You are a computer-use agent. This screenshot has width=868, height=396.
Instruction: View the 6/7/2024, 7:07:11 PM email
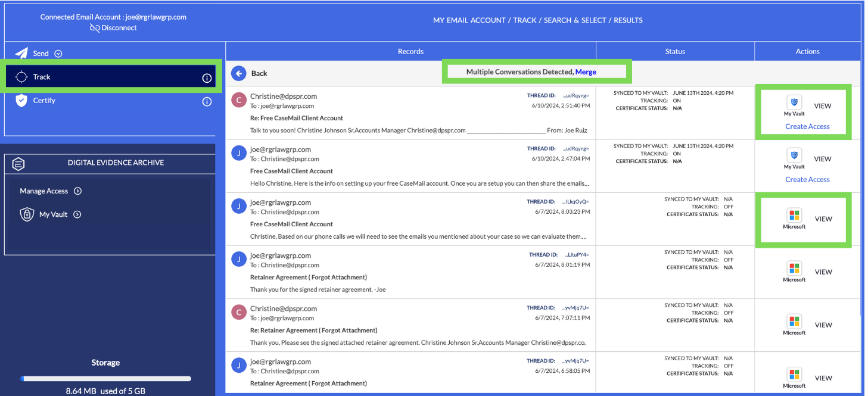click(823, 325)
